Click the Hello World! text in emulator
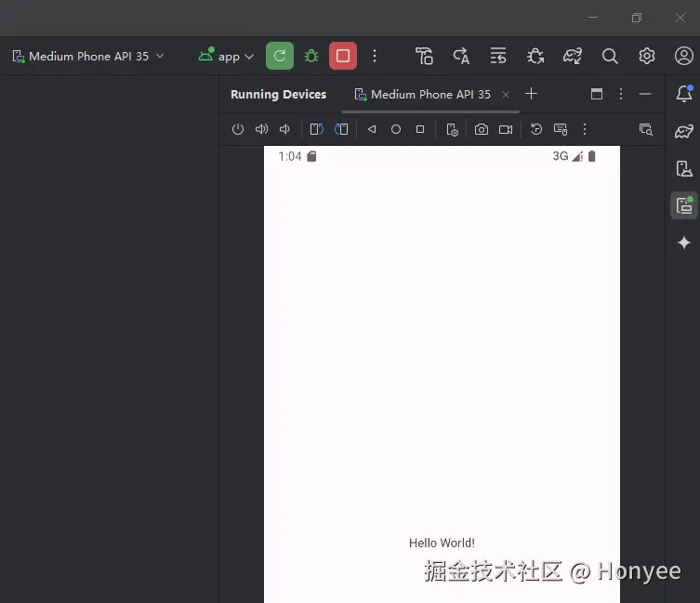This screenshot has height=603, width=700. point(442,544)
